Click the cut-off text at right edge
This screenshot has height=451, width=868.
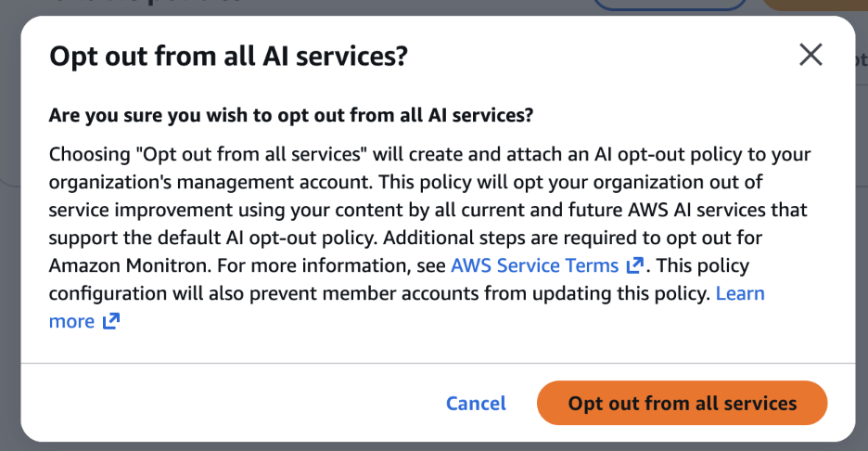[x=862, y=60]
